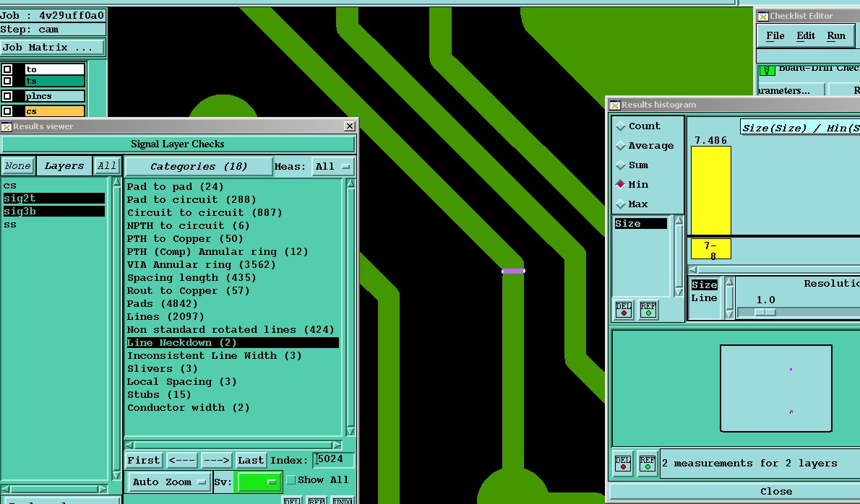
Task: Click DEL icon below the Size list
Action: [623, 310]
